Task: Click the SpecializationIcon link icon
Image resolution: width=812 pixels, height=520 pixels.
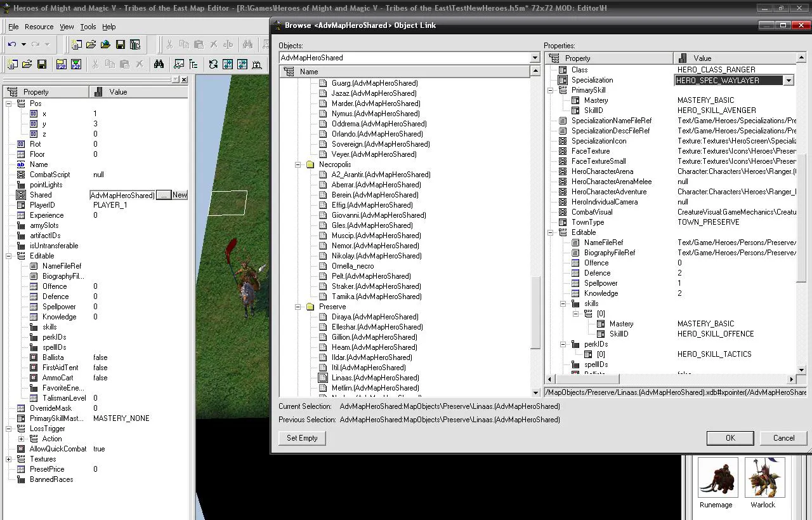Action: pos(563,141)
